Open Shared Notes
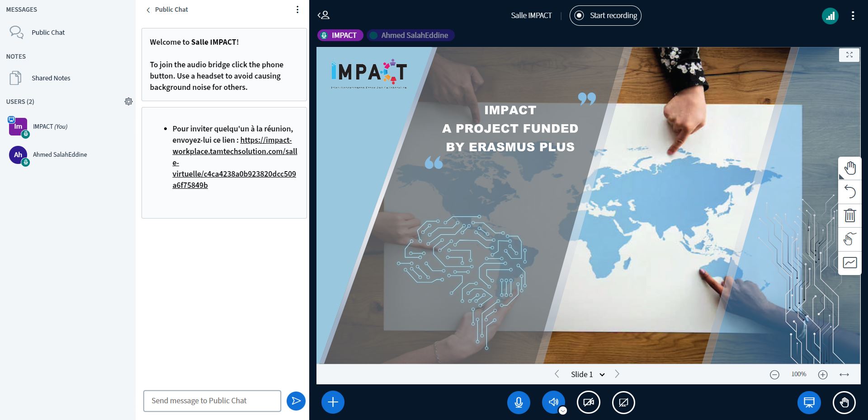 [x=51, y=78]
